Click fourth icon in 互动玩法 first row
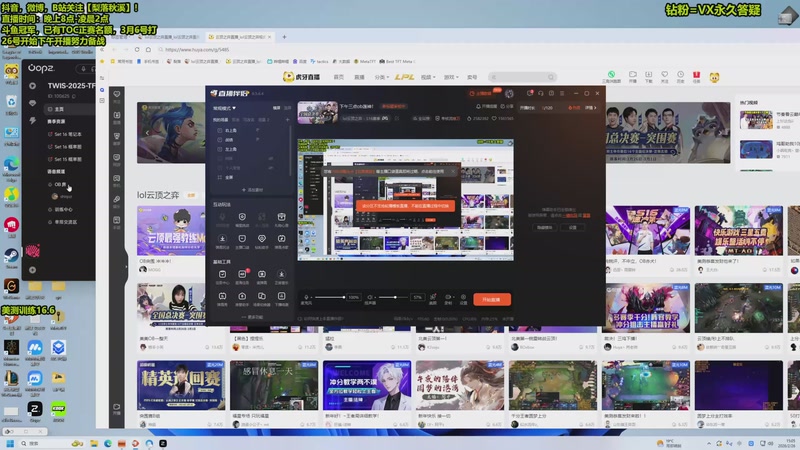 coord(281,217)
